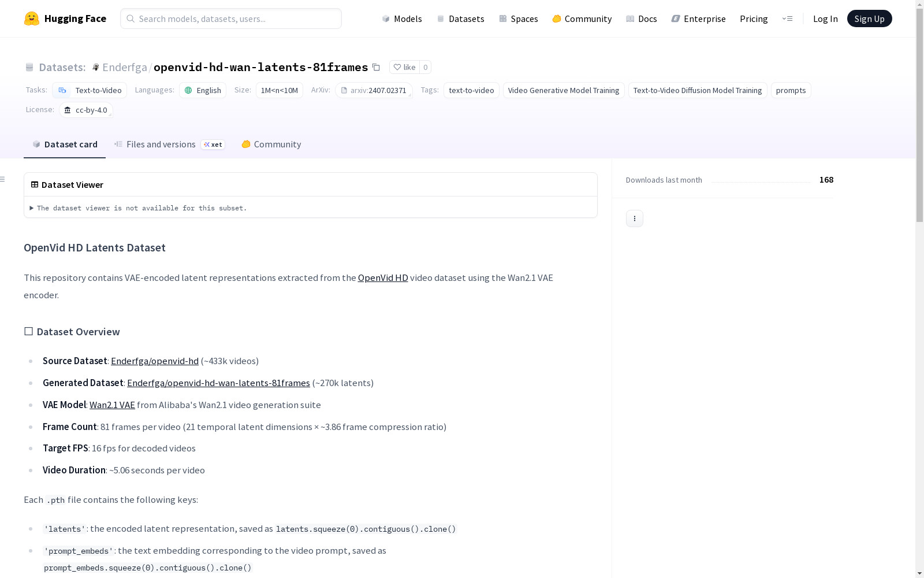
Task: Open the Enderfga/openvid-hd-wan-latents-81frames link
Action: (x=218, y=383)
